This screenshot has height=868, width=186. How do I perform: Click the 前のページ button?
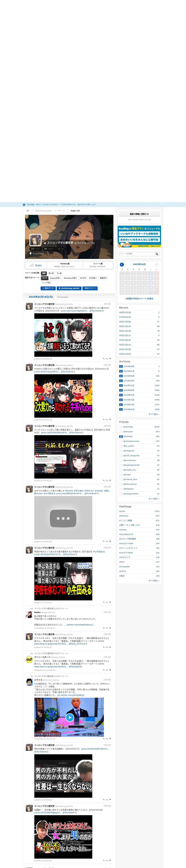tap(48, 288)
